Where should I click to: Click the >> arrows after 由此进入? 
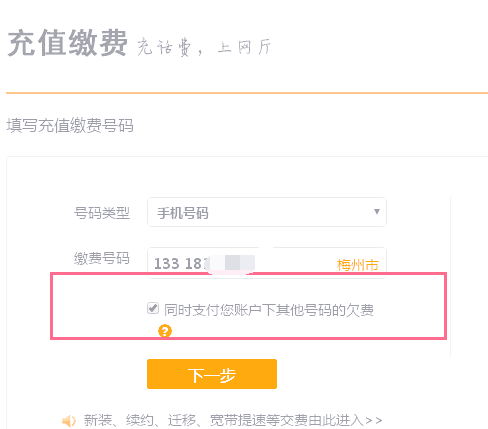pyautogui.click(x=374, y=420)
